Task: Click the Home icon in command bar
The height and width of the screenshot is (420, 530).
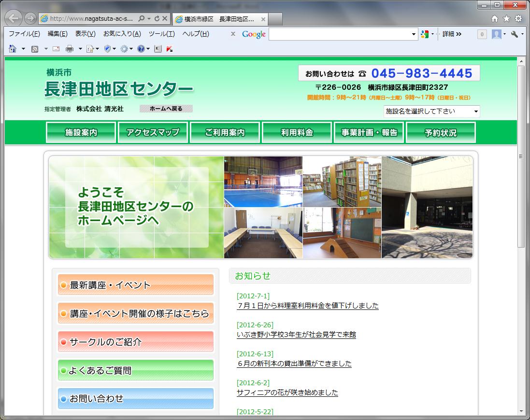Action: coord(13,49)
